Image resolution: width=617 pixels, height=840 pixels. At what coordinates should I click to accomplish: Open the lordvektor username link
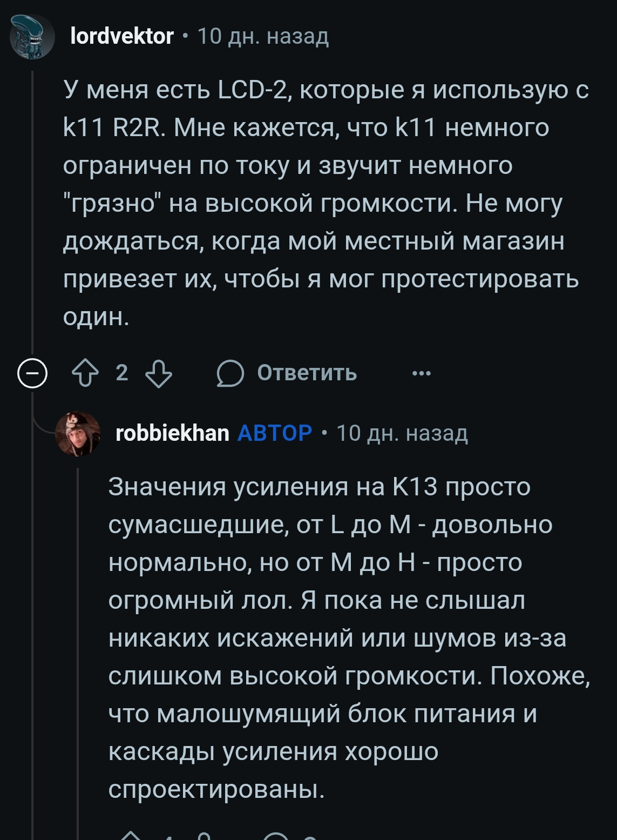point(122,36)
